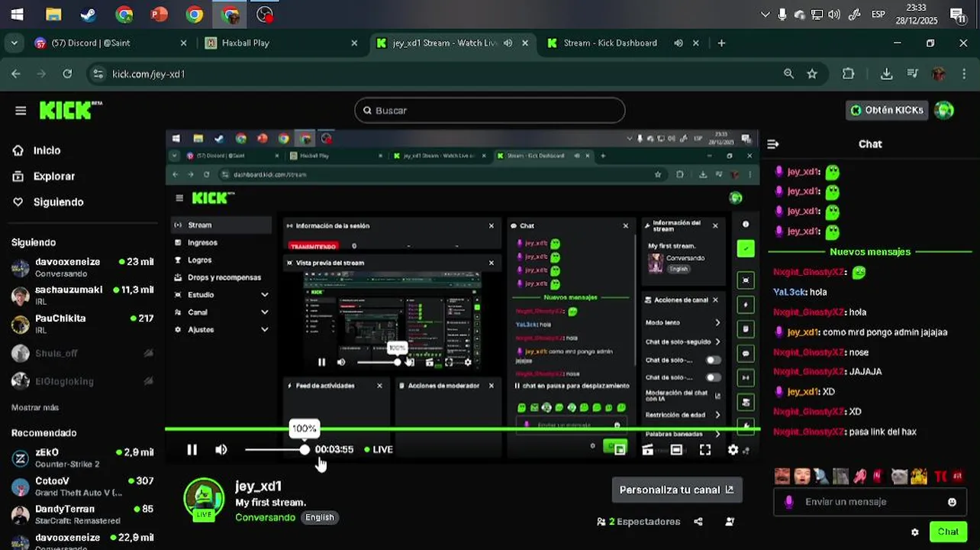Open the user avatar menu beside Obtén KICKs
Screen dimensions: 980x550
pyautogui.click(x=944, y=110)
